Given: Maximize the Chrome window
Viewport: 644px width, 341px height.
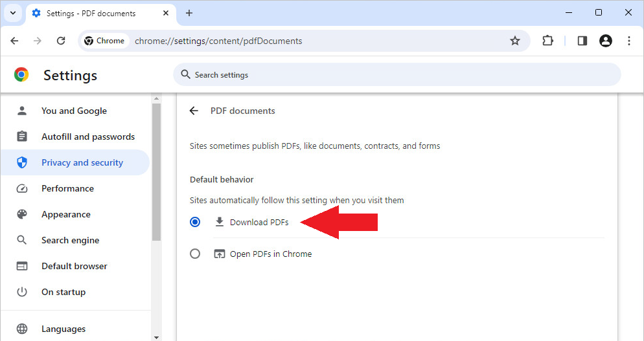Looking at the screenshot, I should (x=599, y=13).
